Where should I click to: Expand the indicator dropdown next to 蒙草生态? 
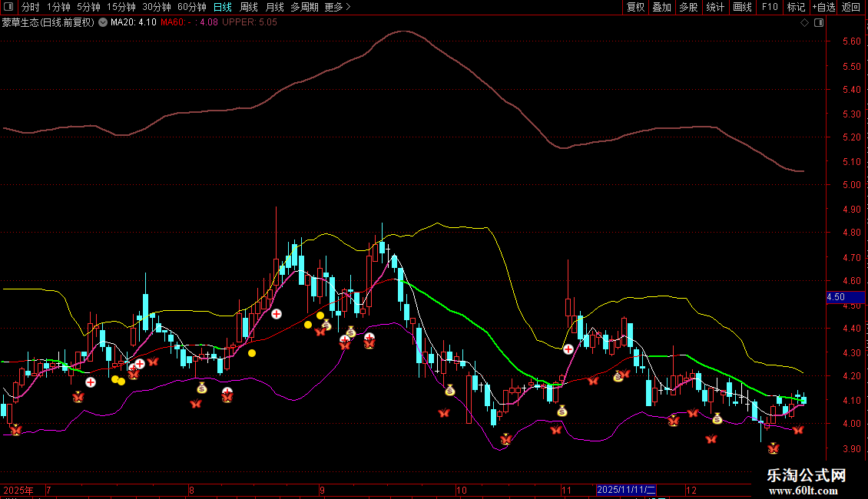pyautogui.click(x=102, y=22)
